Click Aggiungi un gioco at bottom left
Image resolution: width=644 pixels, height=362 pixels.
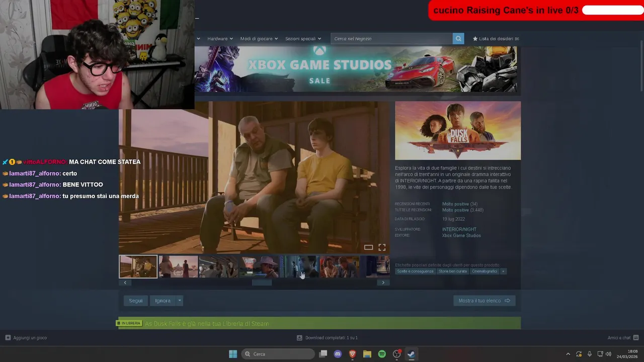(x=26, y=338)
